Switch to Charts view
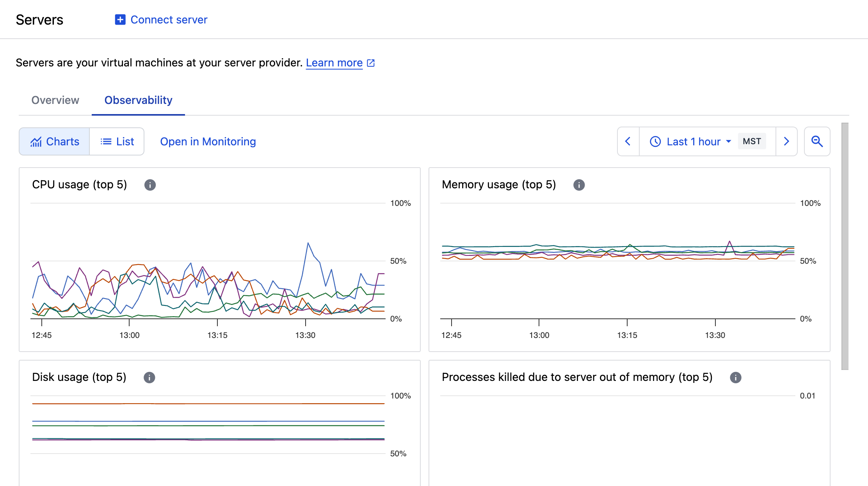 [x=55, y=141]
